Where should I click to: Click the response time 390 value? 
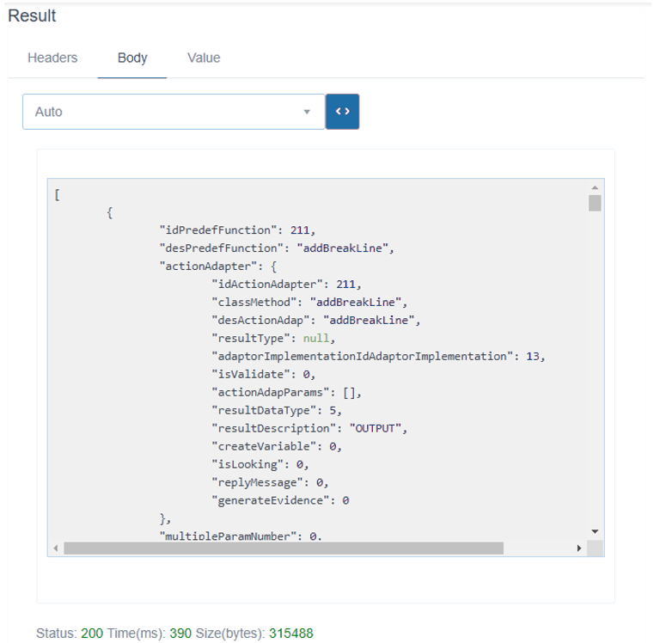pos(180,634)
